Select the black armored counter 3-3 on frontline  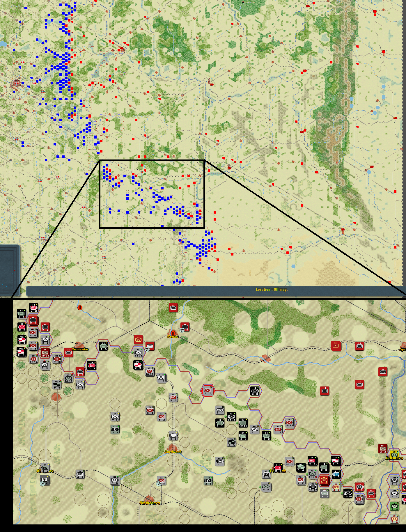pyautogui.click(x=255, y=390)
